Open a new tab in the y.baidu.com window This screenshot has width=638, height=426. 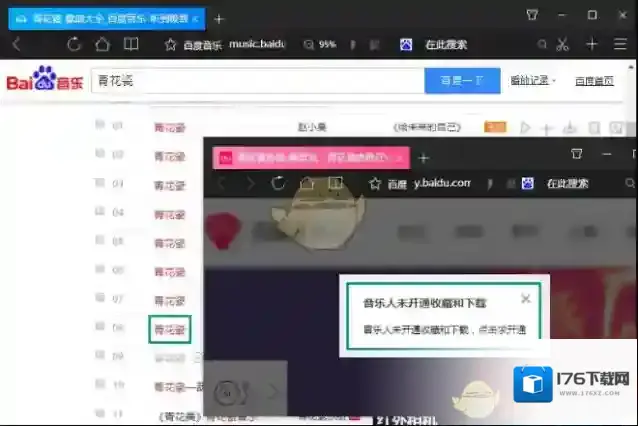(424, 158)
